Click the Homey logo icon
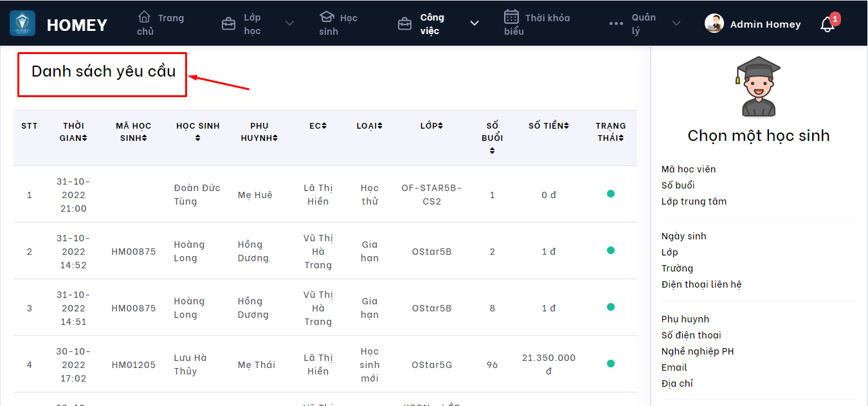This screenshot has height=406, width=868. 23,24
